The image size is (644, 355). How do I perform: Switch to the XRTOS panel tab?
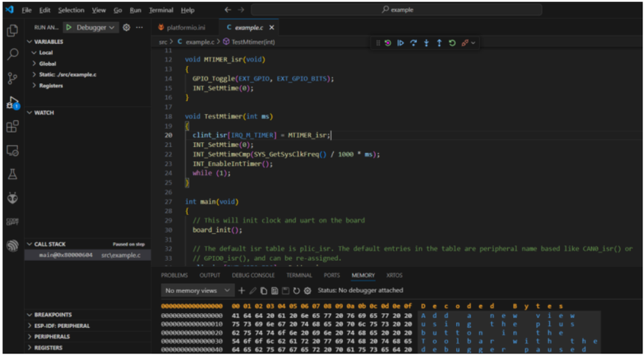point(395,276)
